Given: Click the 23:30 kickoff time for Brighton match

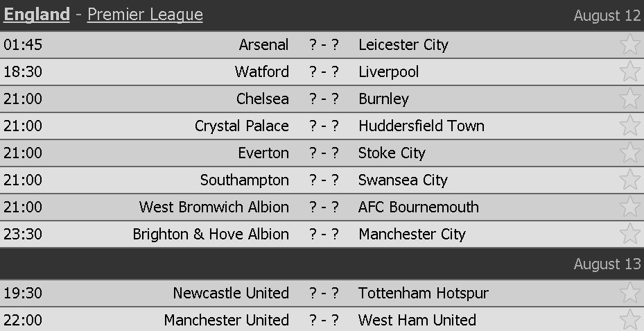Looking at the screenshot, I should pyautogui.click(x=23, y=234).
